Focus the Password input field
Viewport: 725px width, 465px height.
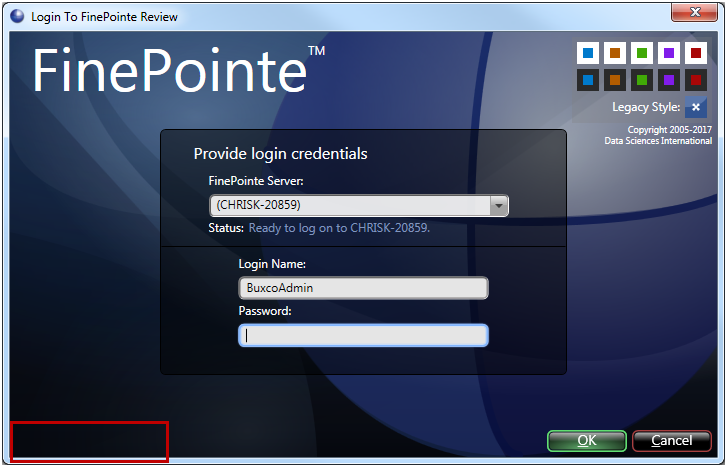[363, 336]
